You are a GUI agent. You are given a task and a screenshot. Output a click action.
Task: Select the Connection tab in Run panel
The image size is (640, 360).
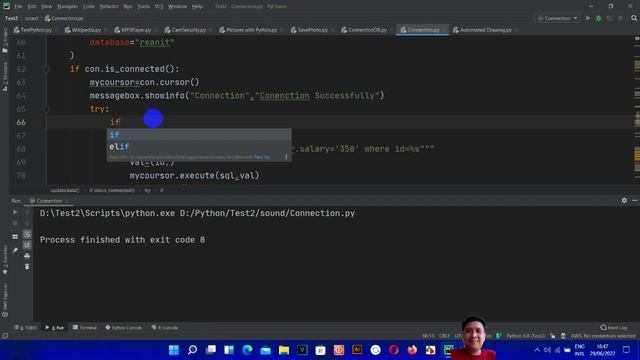pos(48,201)
